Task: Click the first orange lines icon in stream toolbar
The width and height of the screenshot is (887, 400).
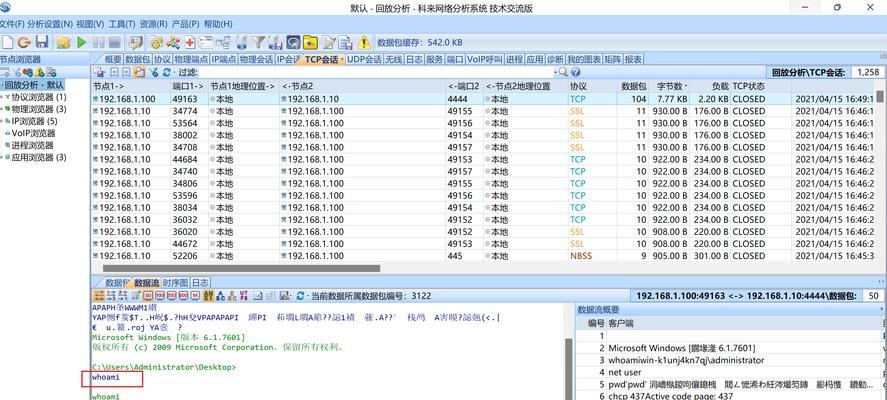Action: (98, 295)
